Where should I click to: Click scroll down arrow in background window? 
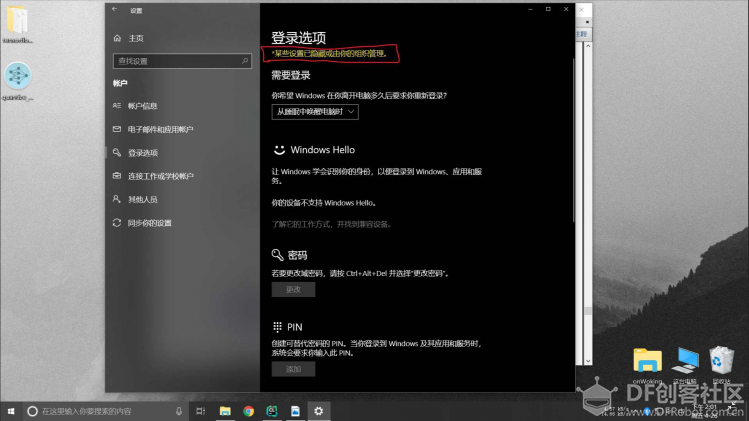coord(588,361)
